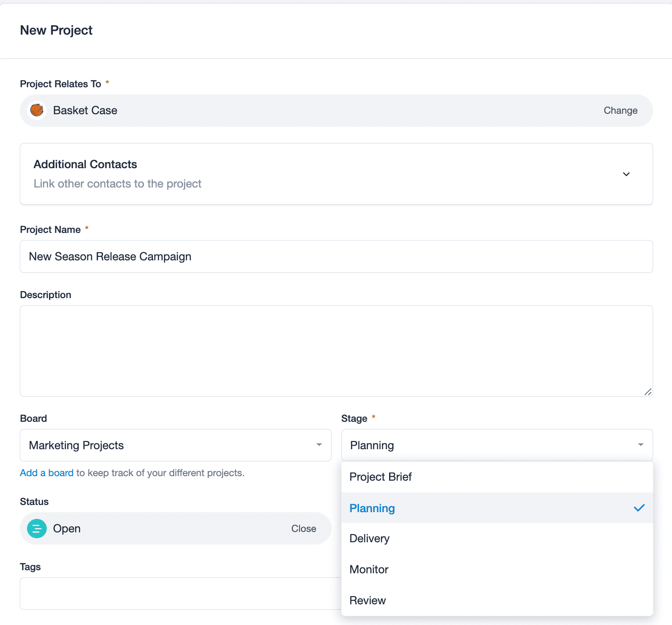Click the Project Relates To label
Screen dimensions: 672x625
pos(61,84)
